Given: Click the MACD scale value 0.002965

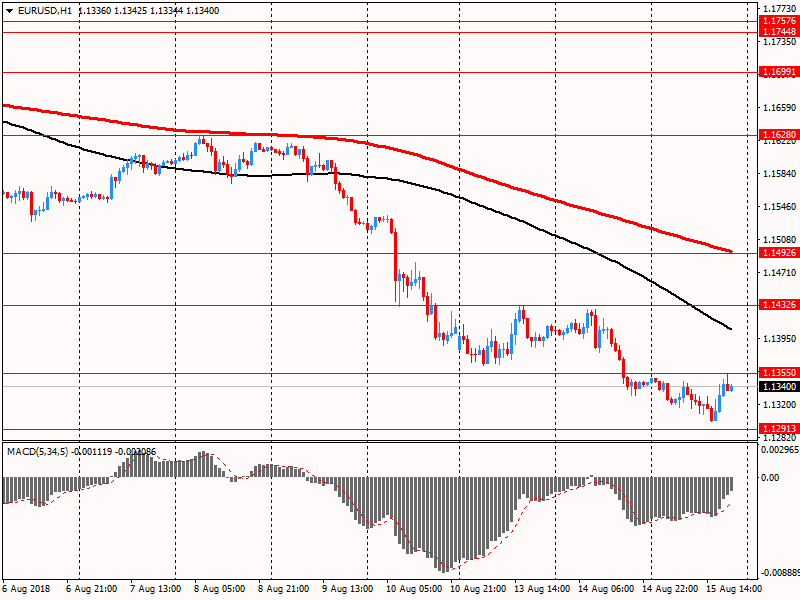Looking at the screenshot, I should (780, 449).
